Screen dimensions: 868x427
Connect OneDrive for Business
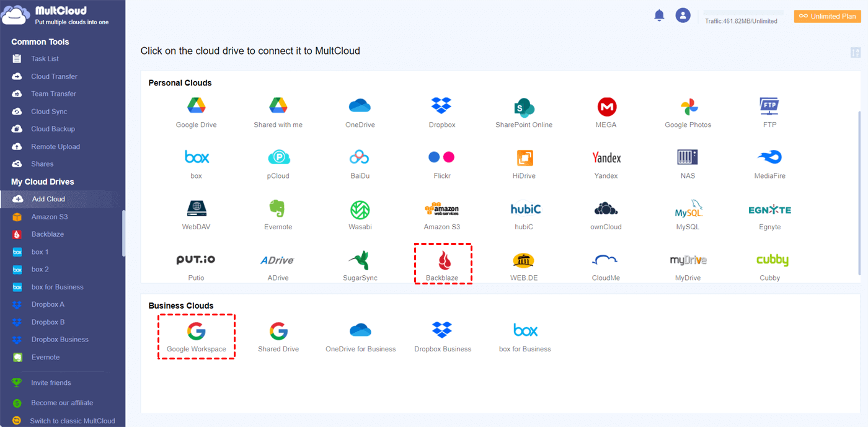pyautogui.click(x=360, y=337)
